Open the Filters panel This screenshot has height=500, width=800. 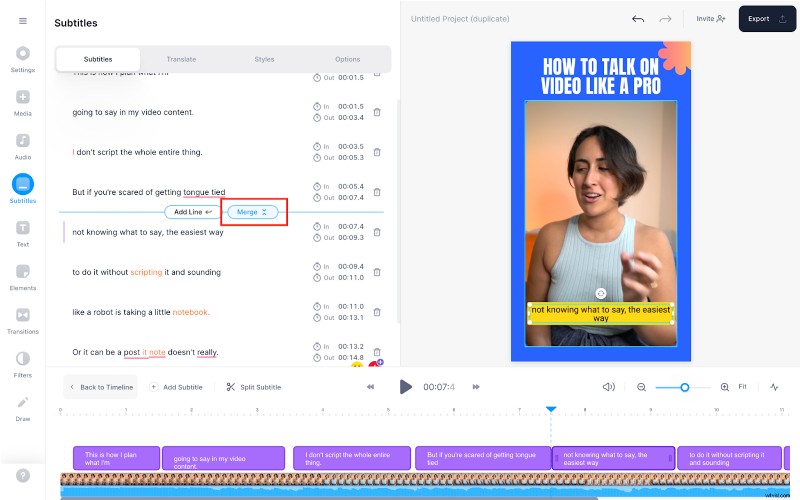pyautogui.click(x=23, y=364)
